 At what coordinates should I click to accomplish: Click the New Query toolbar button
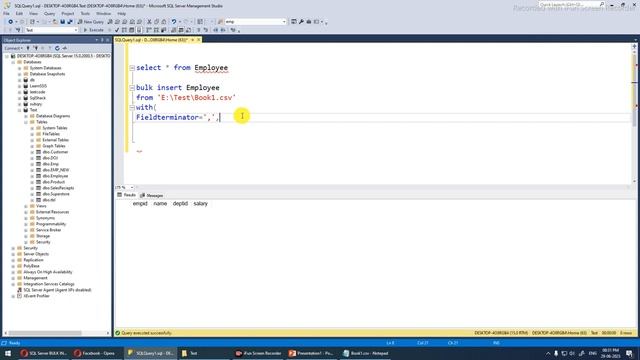(91, 22)
